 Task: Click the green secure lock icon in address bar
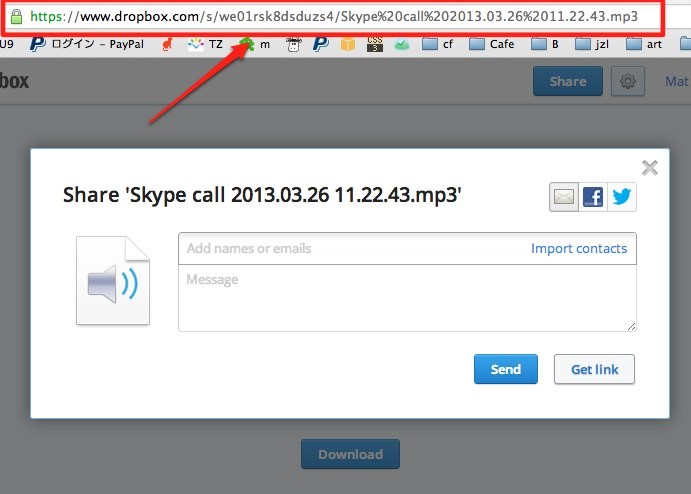pyautogui.click(x=16, y=17)
